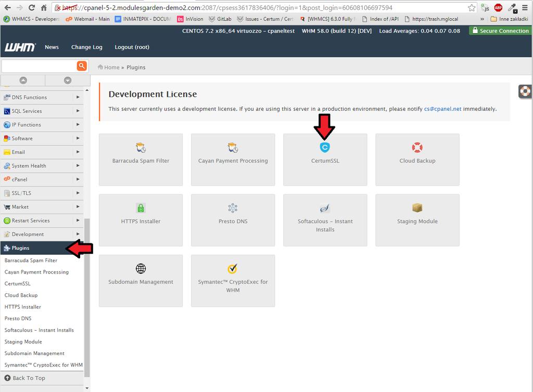Open Symantec CryptoExec for WHM in sidebar
This screenshot has height=392, width=533.
coord(44,365)
